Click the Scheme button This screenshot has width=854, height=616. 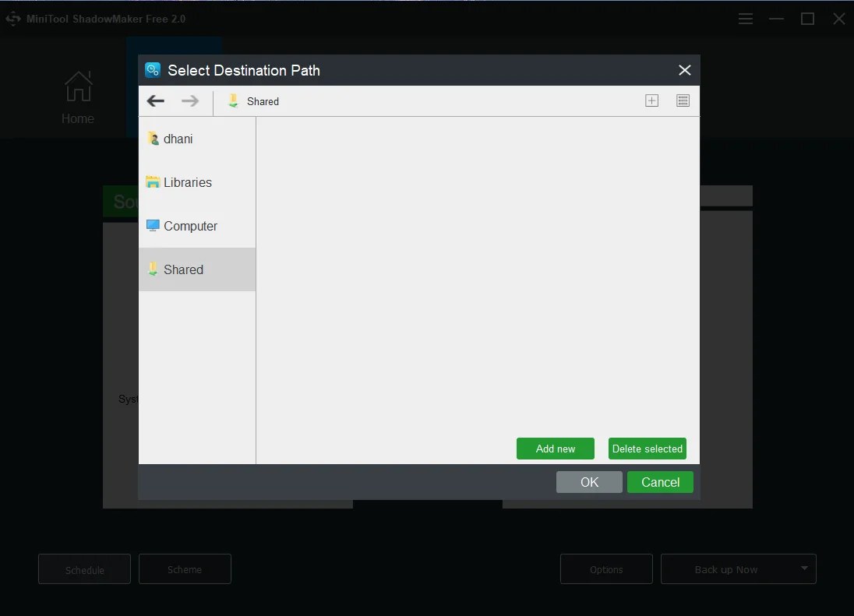pos(185,568)
